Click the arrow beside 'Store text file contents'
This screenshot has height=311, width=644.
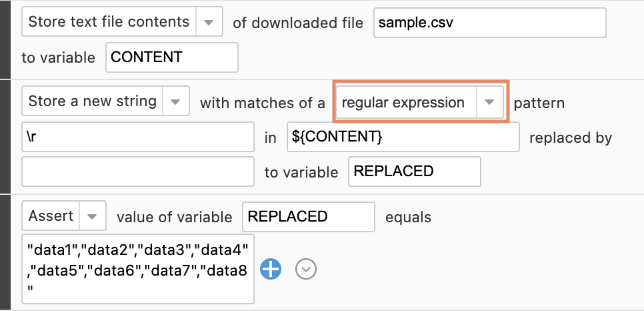click(x=209, y=22)
